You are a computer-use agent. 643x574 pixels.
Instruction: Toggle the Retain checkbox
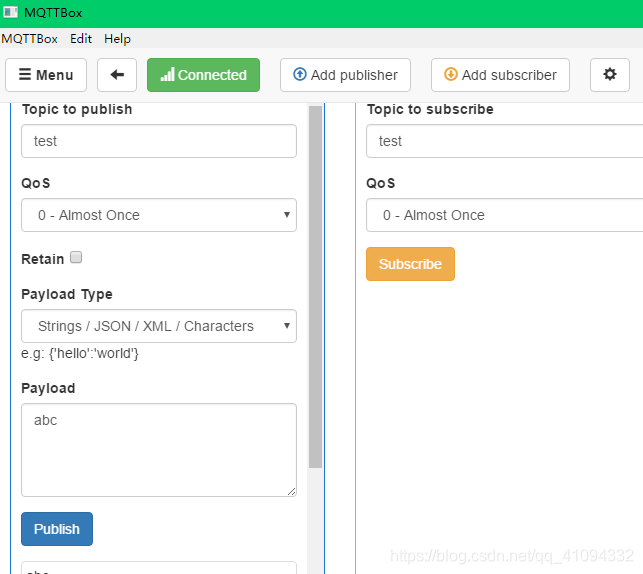click(x=76, y=257)
